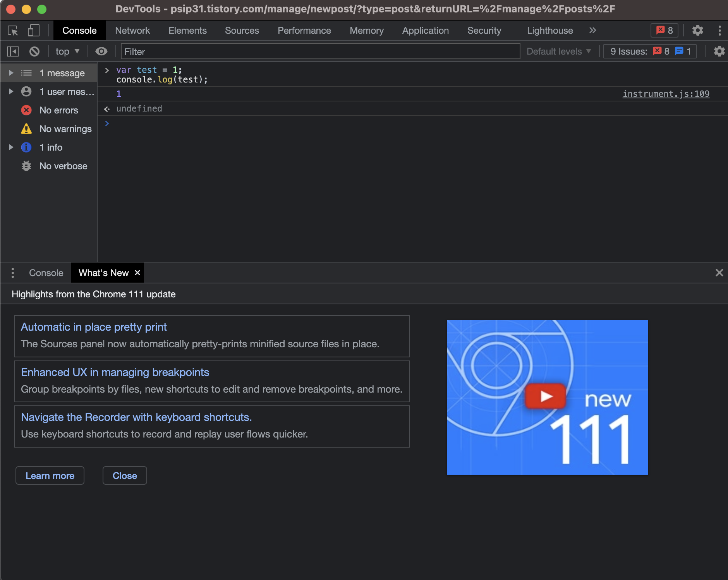
Task: Click Highlights from the Chrome 111 update
Action: (93, 294)
